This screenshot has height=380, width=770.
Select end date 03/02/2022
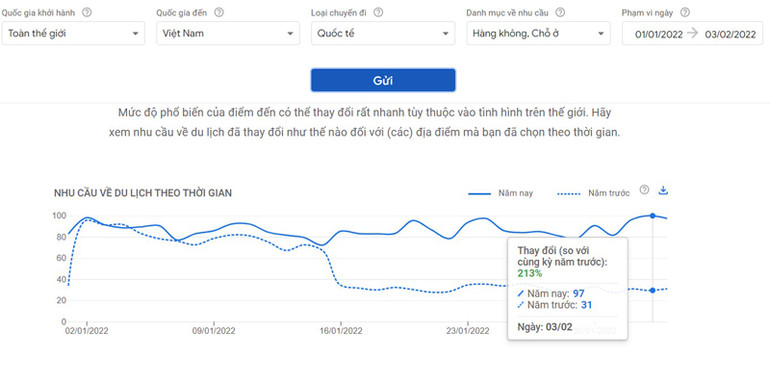[730, 34]
